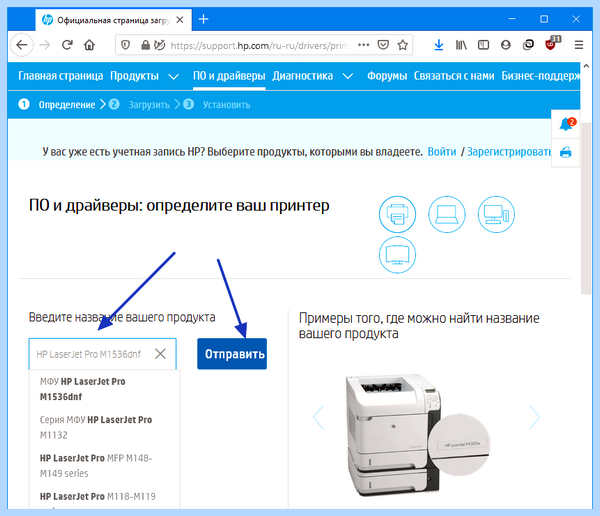Go to step 3 Установить
This screenshot has height=516, width=600.
pyautogui.click(x=217, y=105)
